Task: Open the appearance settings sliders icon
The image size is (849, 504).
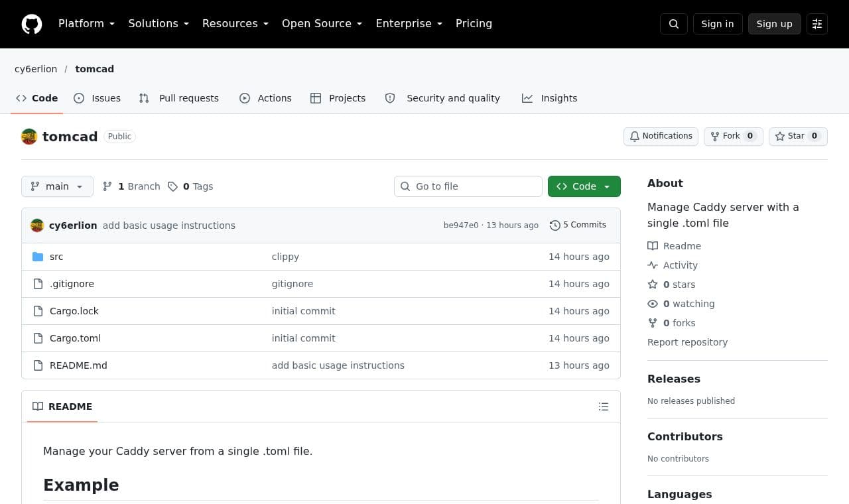Action: pyautogui.click(x=817, y=24)
